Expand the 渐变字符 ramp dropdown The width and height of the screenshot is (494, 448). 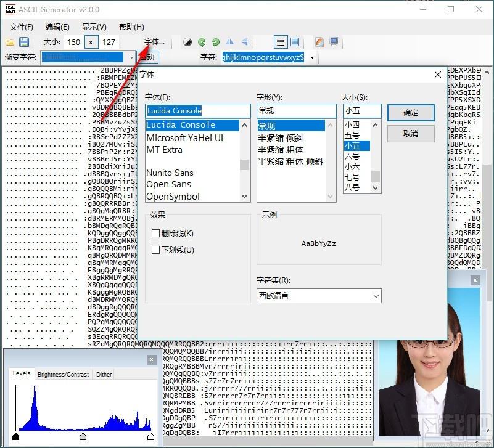coord(131,57)
